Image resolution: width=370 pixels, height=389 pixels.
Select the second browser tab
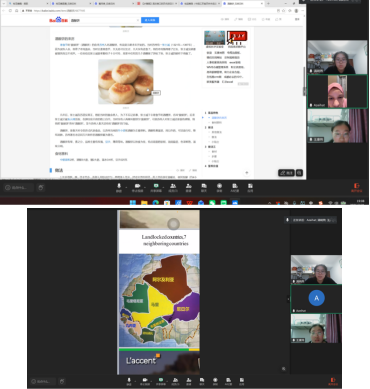click(70, 3)
